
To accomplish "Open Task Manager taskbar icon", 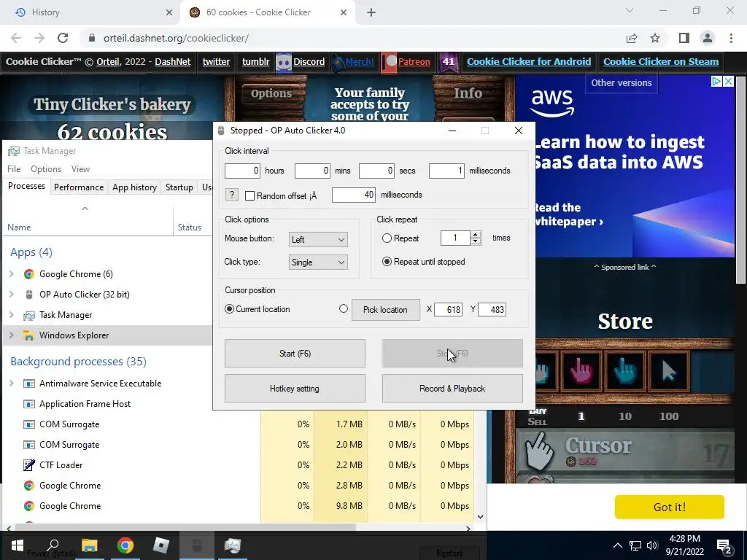I will click(x=233, y=545).
